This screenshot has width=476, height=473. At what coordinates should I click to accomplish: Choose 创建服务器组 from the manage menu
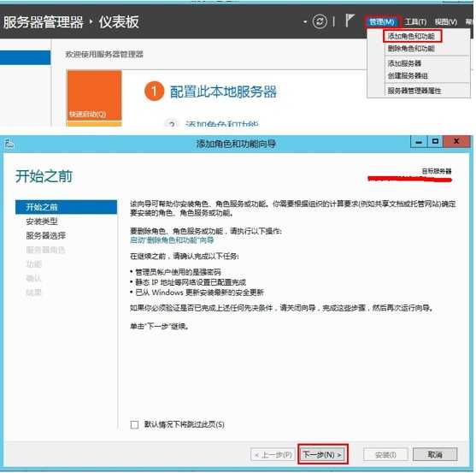point(408,75)
